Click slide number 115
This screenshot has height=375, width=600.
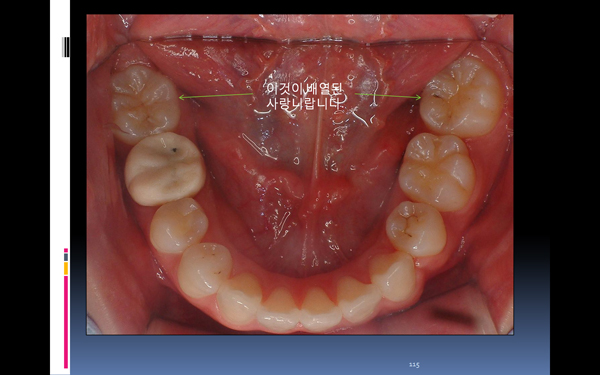(x=414, y=365)
